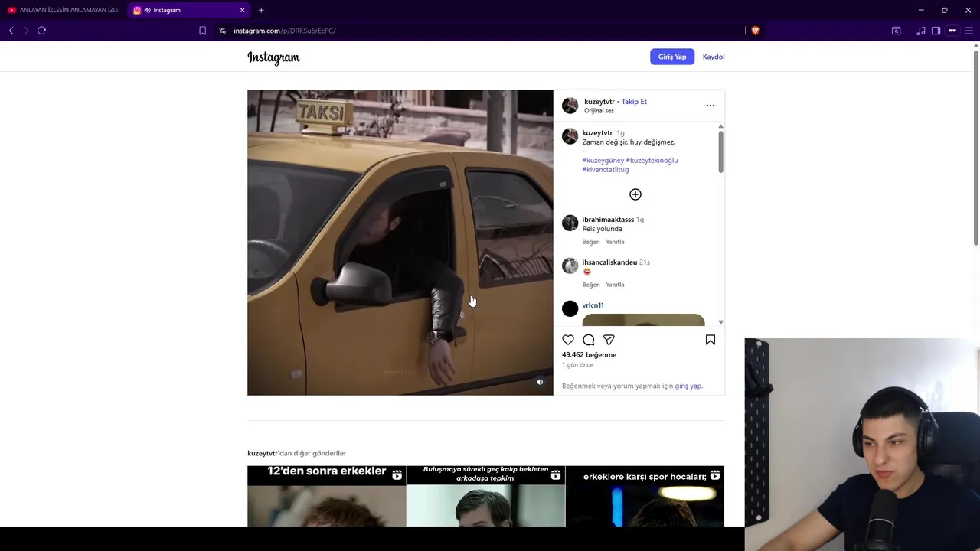Screen dimensions: 980x551
Task: Follow kuzeytvtr via Takip Et
Action: point(634,102)
